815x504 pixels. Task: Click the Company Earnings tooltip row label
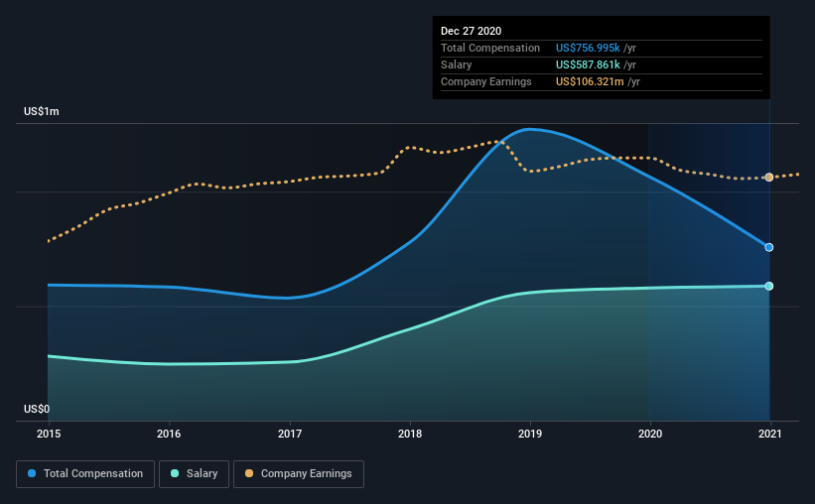click(486, 81)
